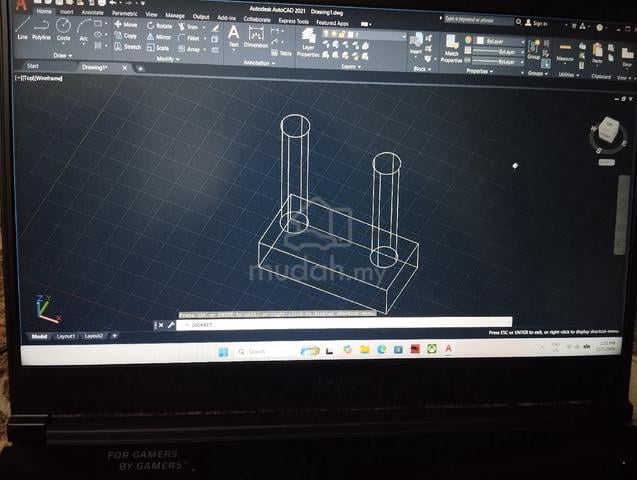
Task: Select the Line drawing tool
Action: (x=22, y=30)
